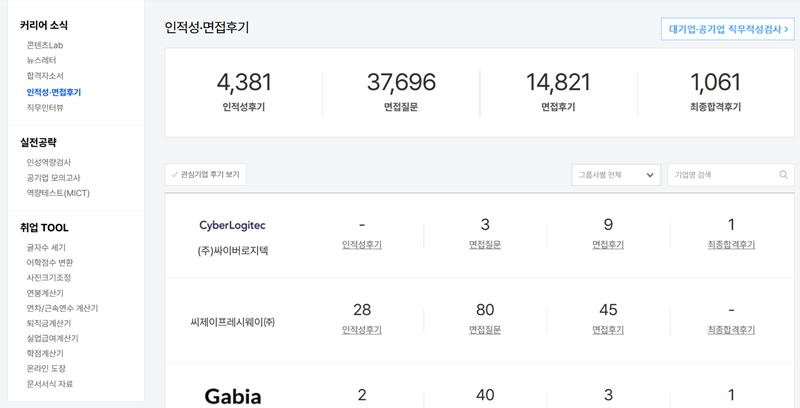
Task: Open 역량테스트(MICT) item
Action: tap(58, 193)
